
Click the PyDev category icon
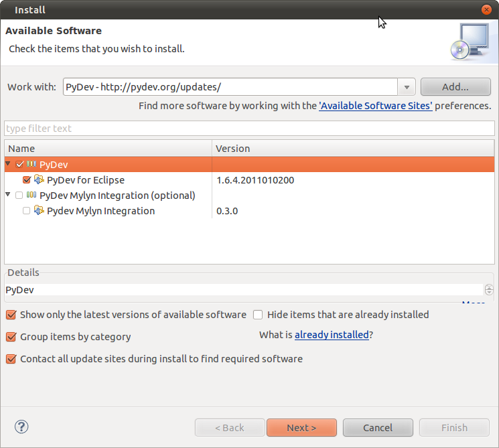[x=31, y=164]
